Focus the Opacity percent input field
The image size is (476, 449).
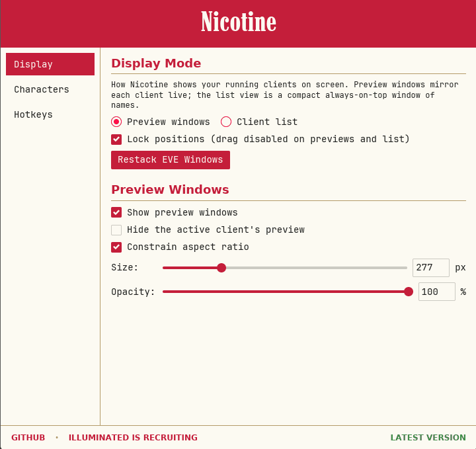tap(436, 292)
